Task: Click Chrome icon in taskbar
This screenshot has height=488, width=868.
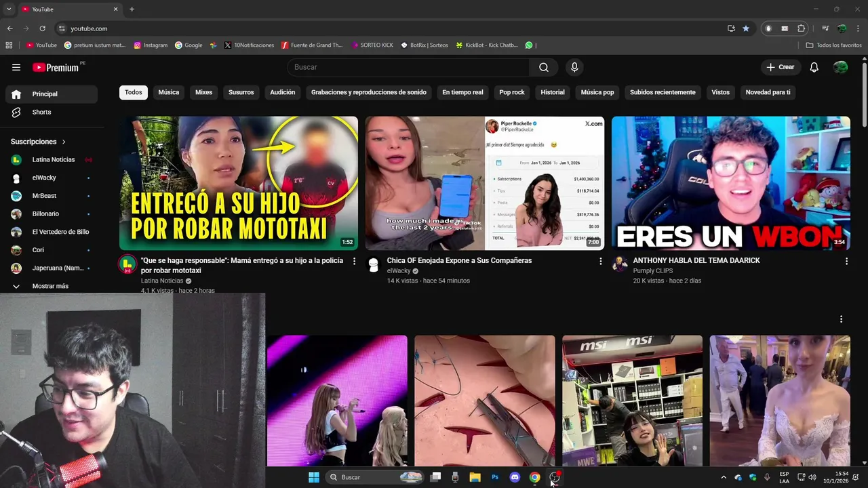Action: pos(534,477)
